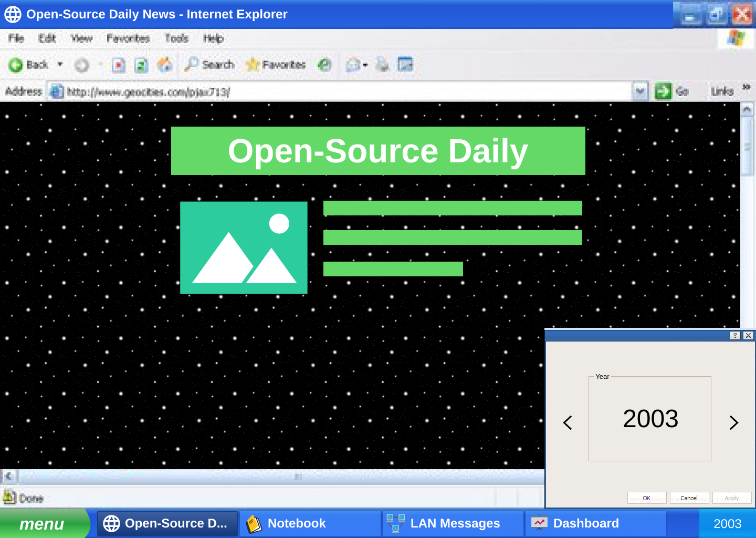Viewport: 756px width, 538px height.
Task: Go to the Home page
Action: (x=165, y=65)
